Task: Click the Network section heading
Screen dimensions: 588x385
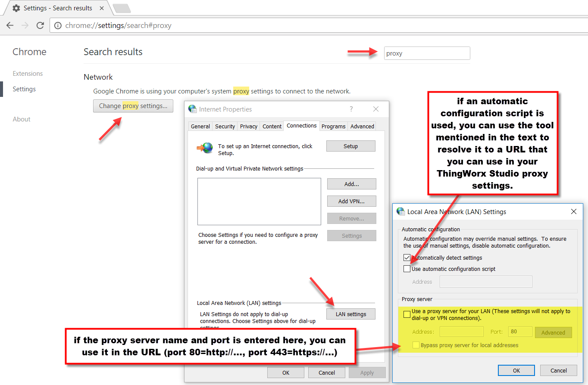Action: click(x=98, y=77)
